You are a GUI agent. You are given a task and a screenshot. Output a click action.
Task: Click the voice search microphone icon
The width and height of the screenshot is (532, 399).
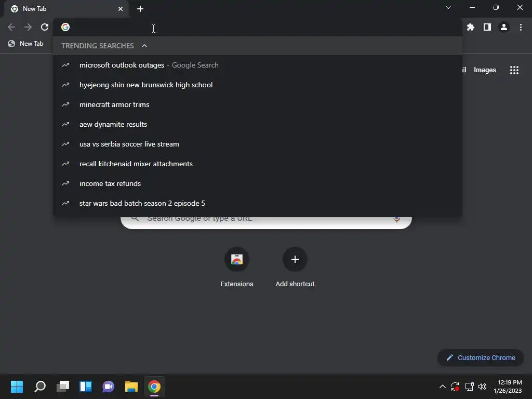396,220
